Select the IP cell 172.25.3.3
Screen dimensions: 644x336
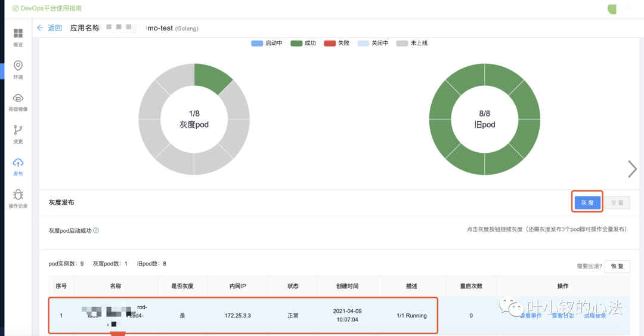coord(238,316)
